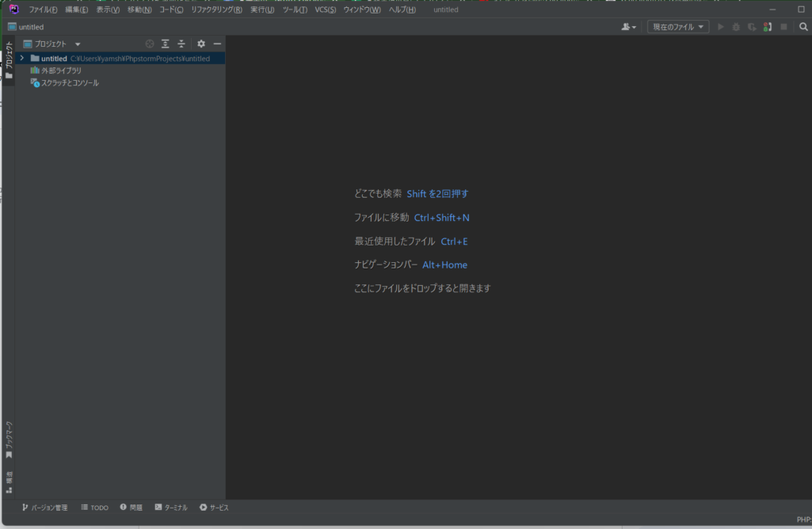The height and width of the screenshot is (529, 812).
Task: Hide the project panel with minus icon
Action: point(218,44)
